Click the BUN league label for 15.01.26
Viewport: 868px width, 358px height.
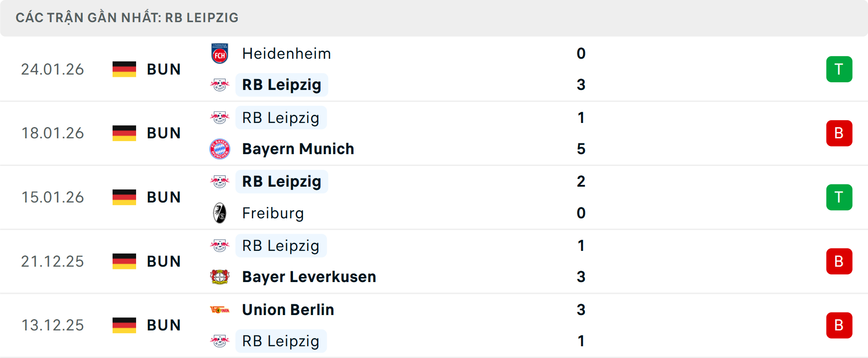164,198
